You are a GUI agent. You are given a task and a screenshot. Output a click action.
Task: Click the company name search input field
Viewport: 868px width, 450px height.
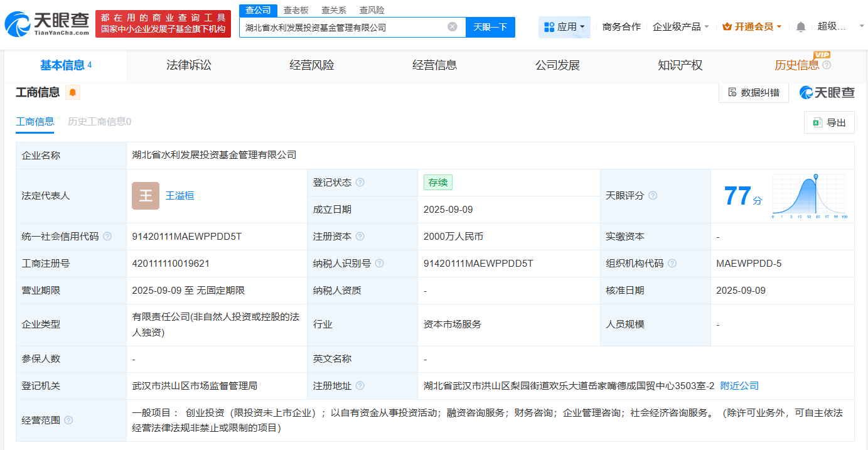[342, 27]
